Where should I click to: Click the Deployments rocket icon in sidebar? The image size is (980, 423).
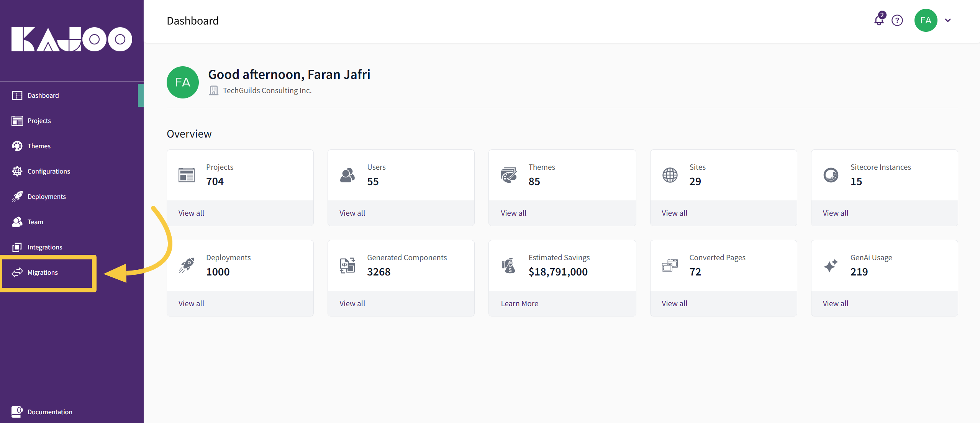17,197
